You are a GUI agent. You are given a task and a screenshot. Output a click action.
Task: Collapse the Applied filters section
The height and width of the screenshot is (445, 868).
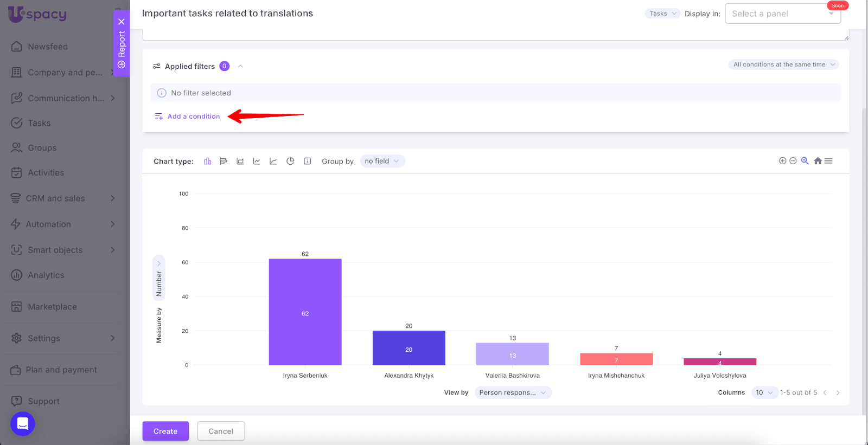pos(240,66)
